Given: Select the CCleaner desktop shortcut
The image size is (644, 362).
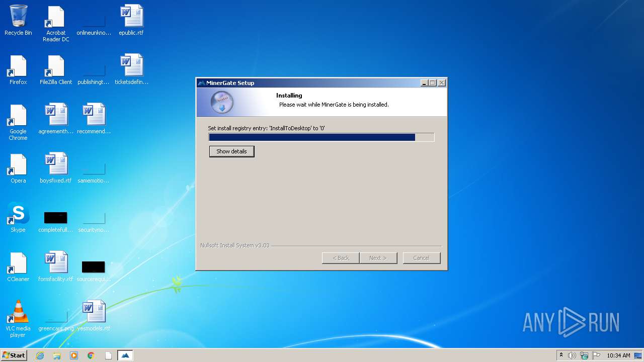Looking at the screenshot, I should (x=18, y=266).
